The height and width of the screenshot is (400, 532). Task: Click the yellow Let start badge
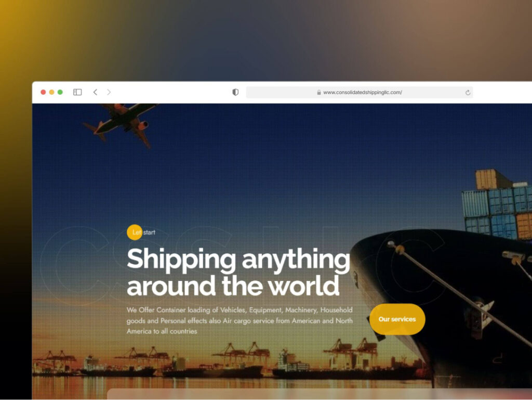tap(135, 233)
